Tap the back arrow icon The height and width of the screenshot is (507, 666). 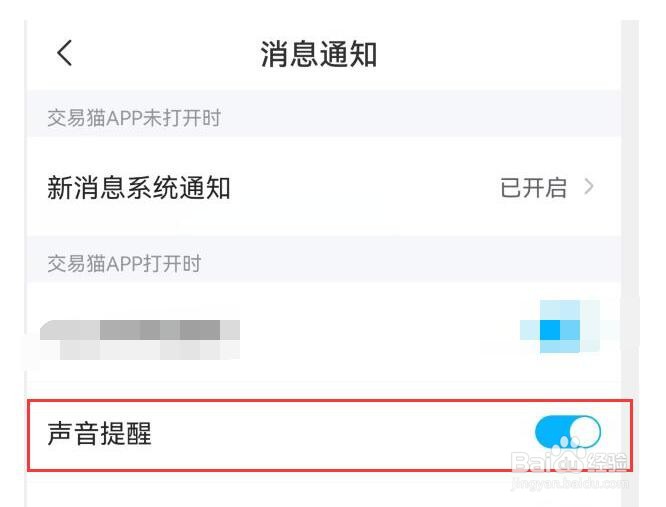[x=65, y=53]
